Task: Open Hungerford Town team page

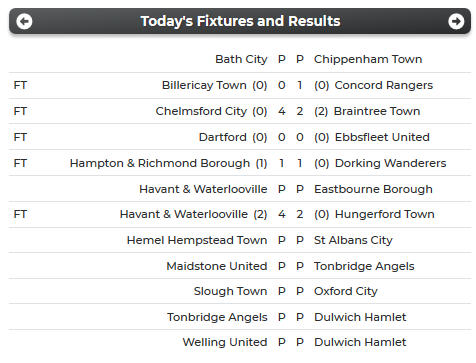Action: click(x=385, y=214)
